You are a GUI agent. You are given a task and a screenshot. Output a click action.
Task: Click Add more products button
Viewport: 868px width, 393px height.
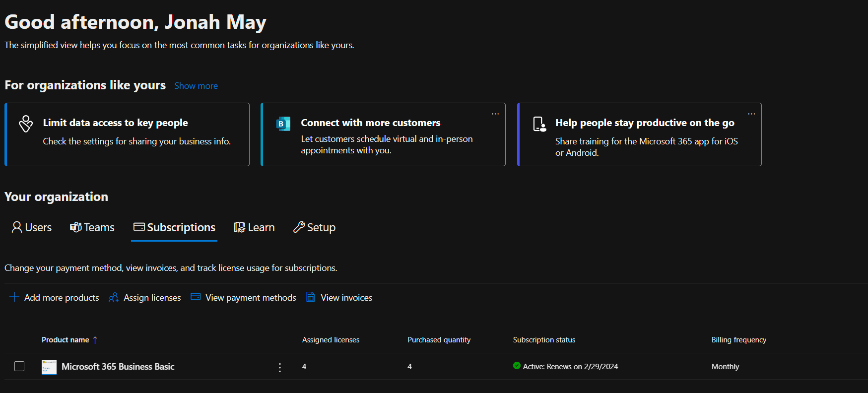(x=54, y=297)
